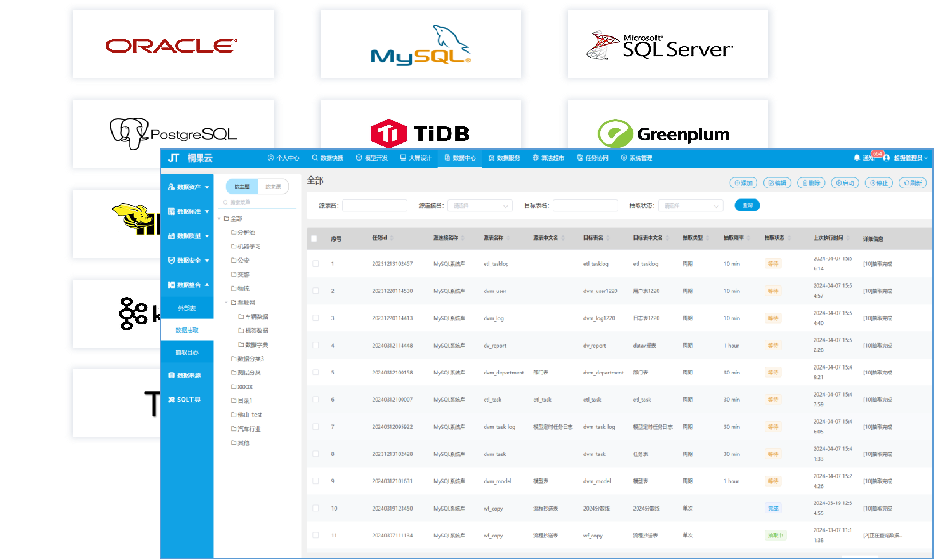Click the blue 查询 search button
This screenshot has height=560, width=934.
click(x=747, y=205)
